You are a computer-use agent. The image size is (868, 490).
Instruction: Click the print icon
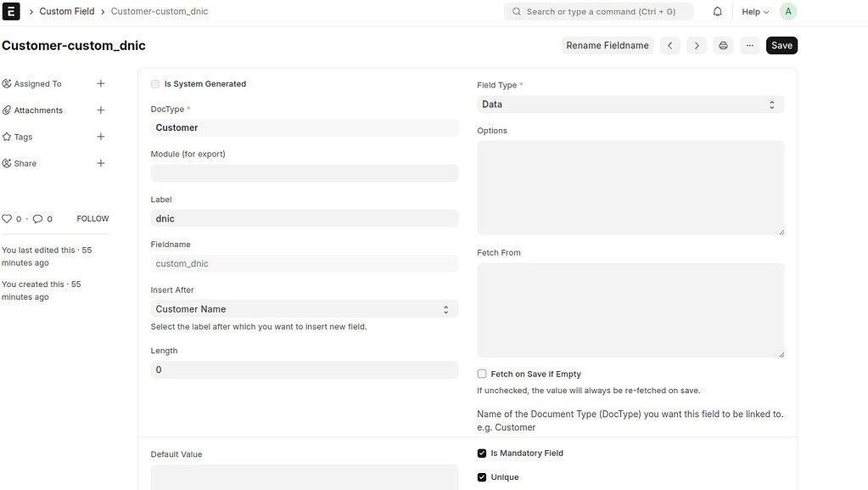(x=723, y=46)
